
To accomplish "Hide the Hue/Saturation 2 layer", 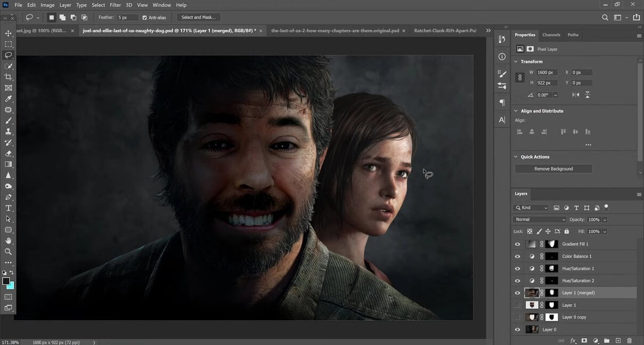I will [517, 280].
